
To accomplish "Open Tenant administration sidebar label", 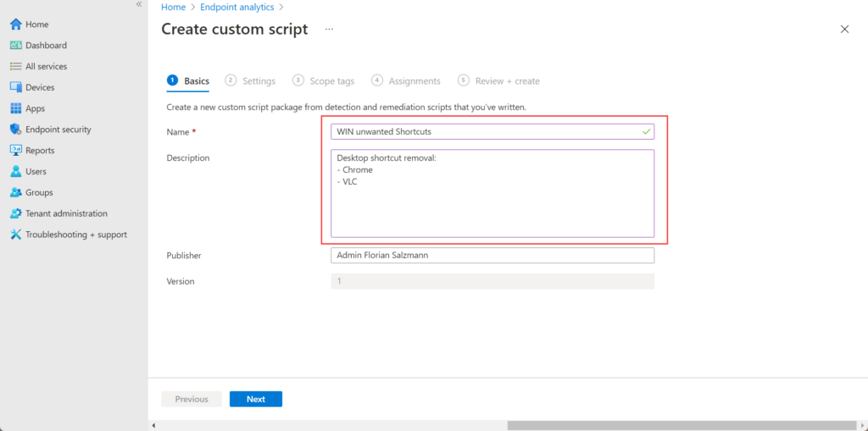I will (x=66, y=213).
